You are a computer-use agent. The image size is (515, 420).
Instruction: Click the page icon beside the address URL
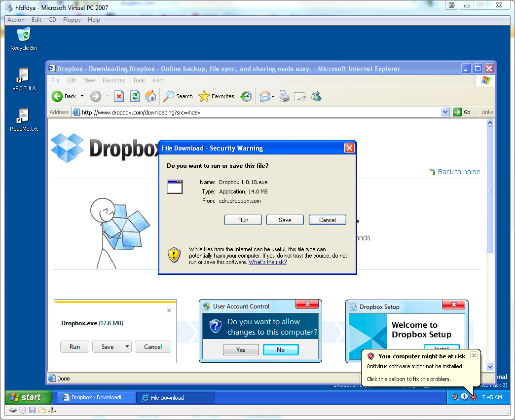pyautogui.click(x=76, y=112)
